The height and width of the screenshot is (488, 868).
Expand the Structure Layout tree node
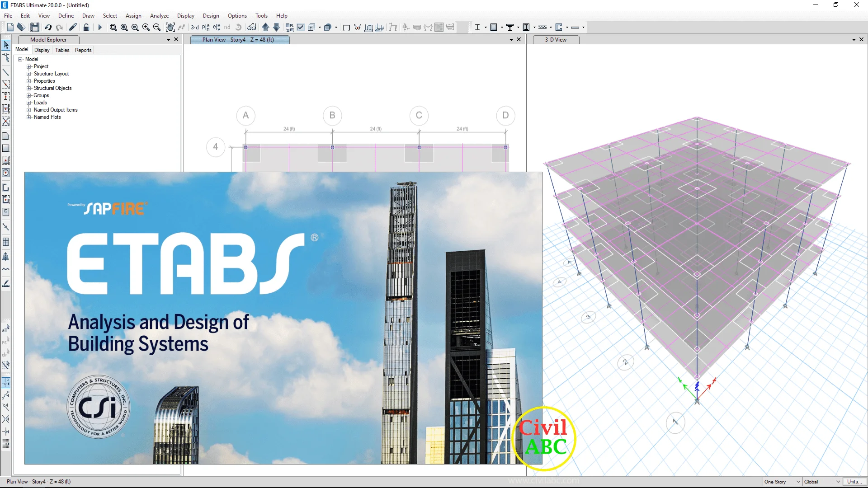click(29, 74)
